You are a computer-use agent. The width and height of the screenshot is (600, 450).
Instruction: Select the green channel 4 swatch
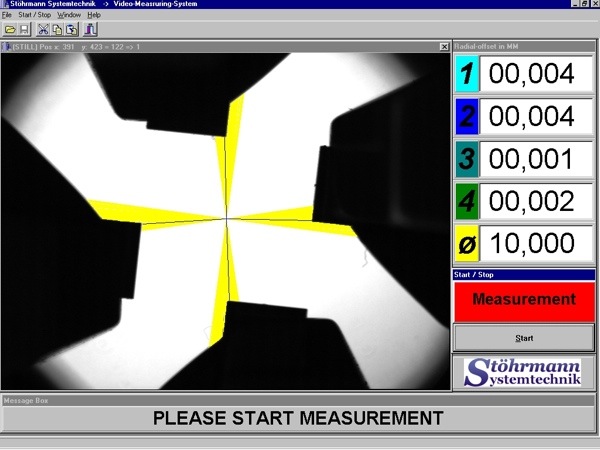tap(466, 202)
